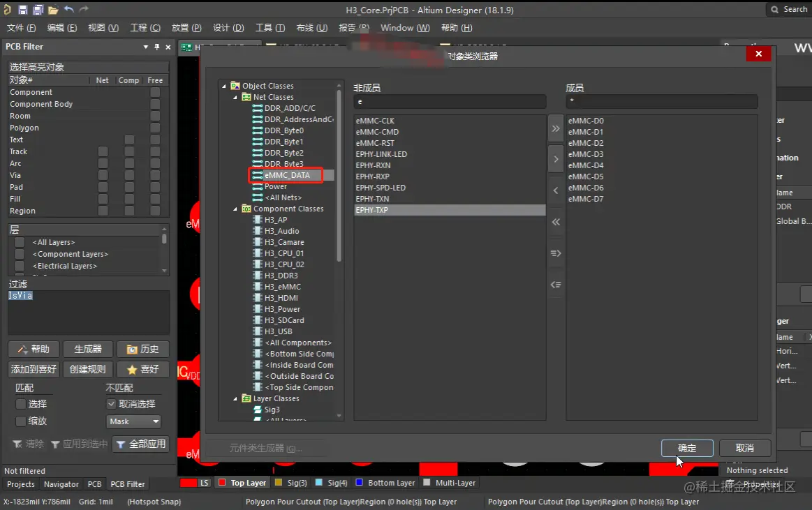Open the Mask dropdown in PCB Filter
The width and height of the screenshot is (812, 510).
pyautogui.click(x=133, y=421)
